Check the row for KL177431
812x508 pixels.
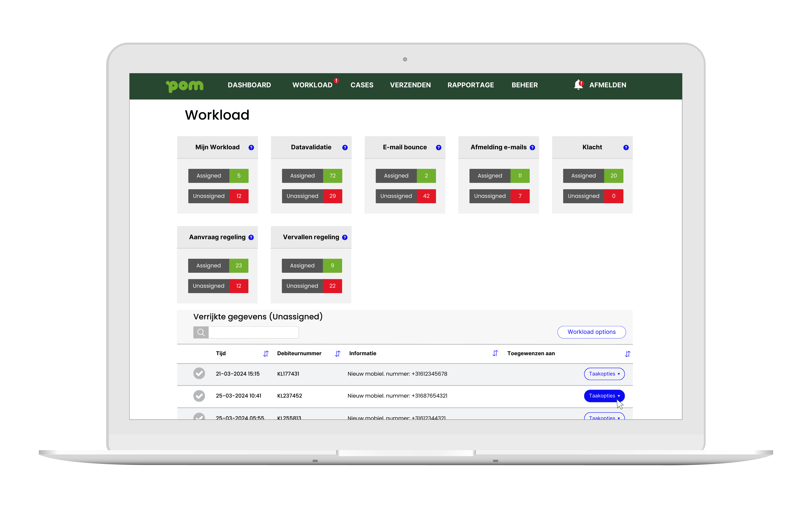(x=199, y=373)
